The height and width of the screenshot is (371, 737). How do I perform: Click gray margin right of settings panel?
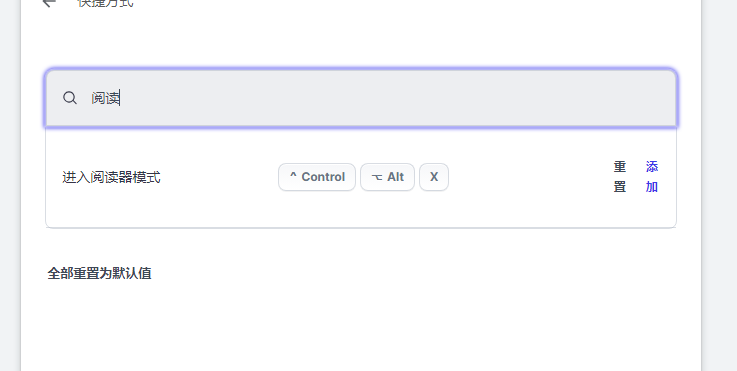pyautogui.click(x=719, y=188)
